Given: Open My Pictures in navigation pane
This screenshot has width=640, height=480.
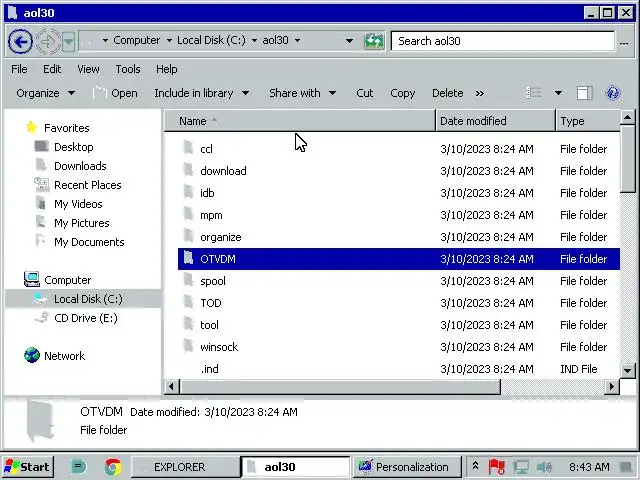Looking at the screenshot, I should 82,223.
